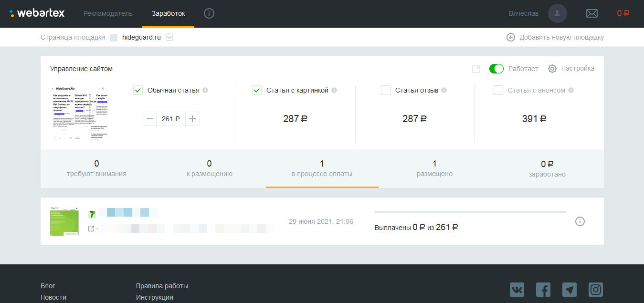Click the plus icon for adding a new site
644x303 pixels.
point(511,37)
